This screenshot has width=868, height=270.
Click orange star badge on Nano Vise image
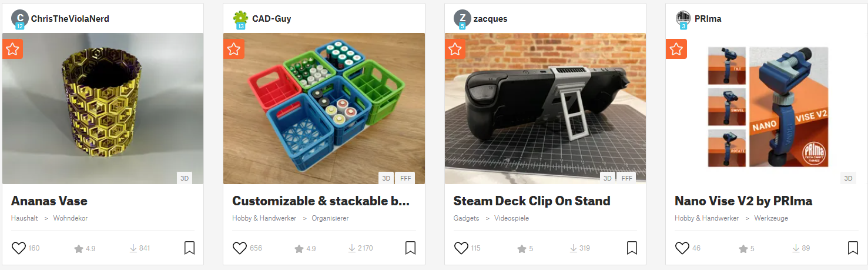[x=676, y=49]
